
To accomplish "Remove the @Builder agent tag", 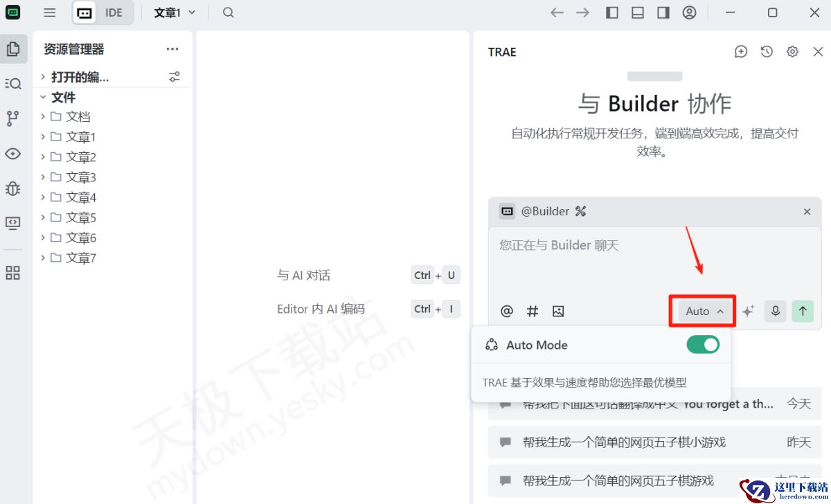I will [807, 212].
